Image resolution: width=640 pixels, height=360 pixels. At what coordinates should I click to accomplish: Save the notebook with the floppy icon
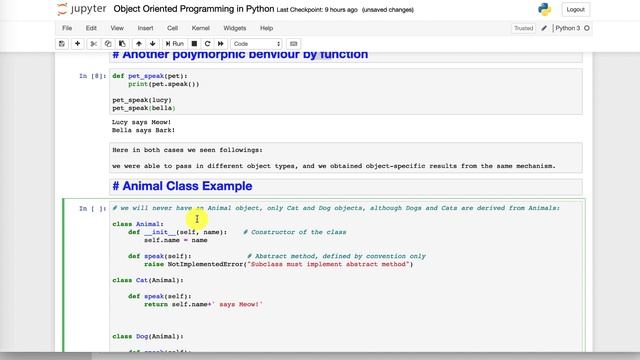coord(62,44)
